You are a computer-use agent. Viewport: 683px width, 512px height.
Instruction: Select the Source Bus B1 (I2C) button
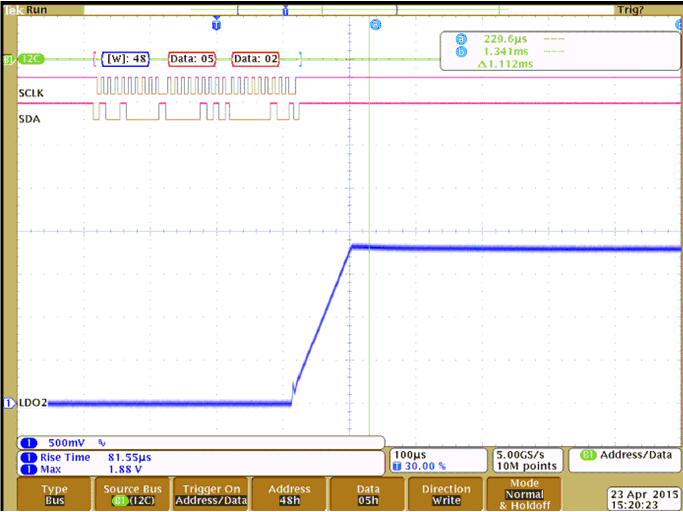click(132, 494)
